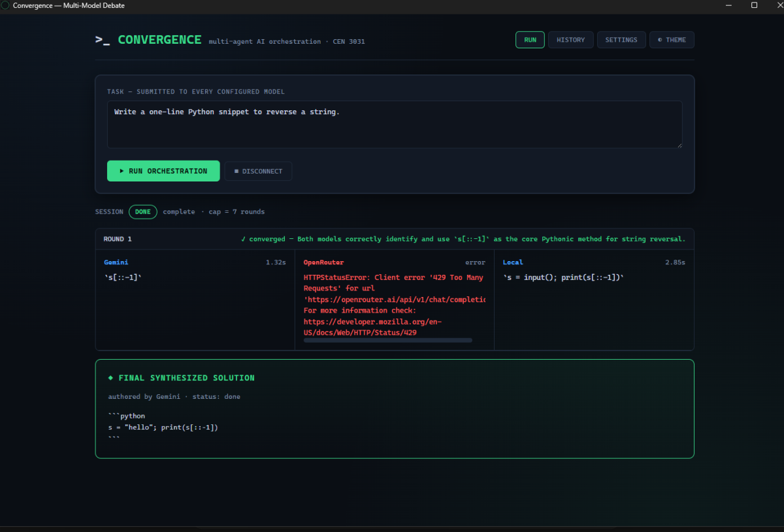
Task: Open the SETTINGS tab
Action: [x=621, y=40]
